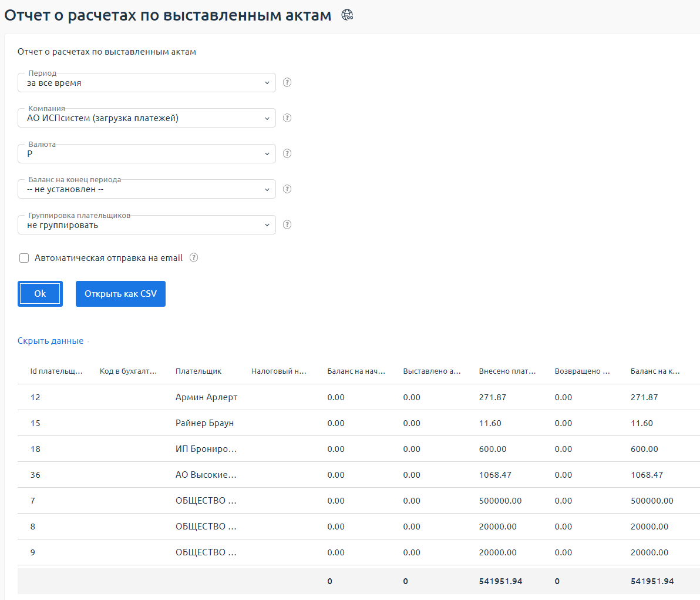
Task: Select the Армин Арлерт table row
Action: pos(206,397)
